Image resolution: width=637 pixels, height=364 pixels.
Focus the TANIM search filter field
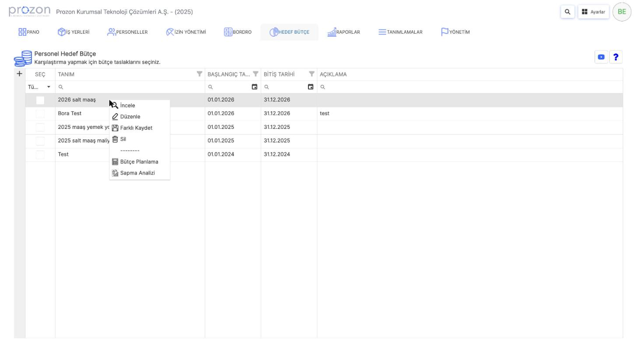click(130, 87)
